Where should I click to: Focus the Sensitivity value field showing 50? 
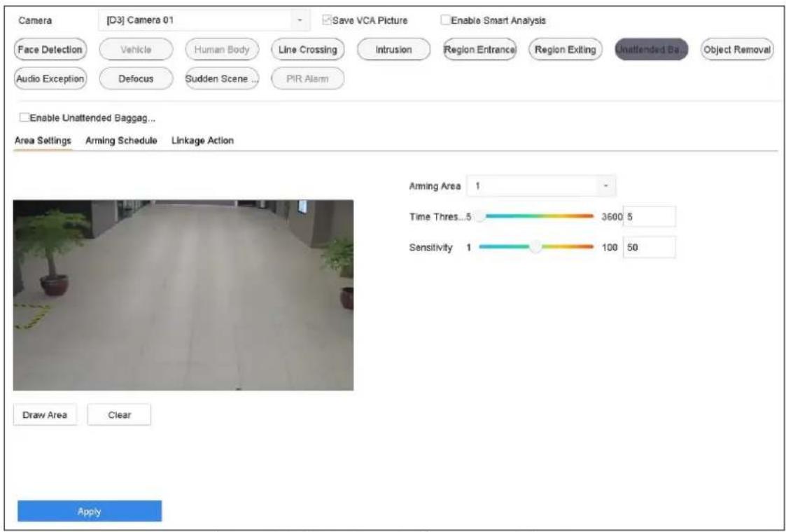[649, 247]
